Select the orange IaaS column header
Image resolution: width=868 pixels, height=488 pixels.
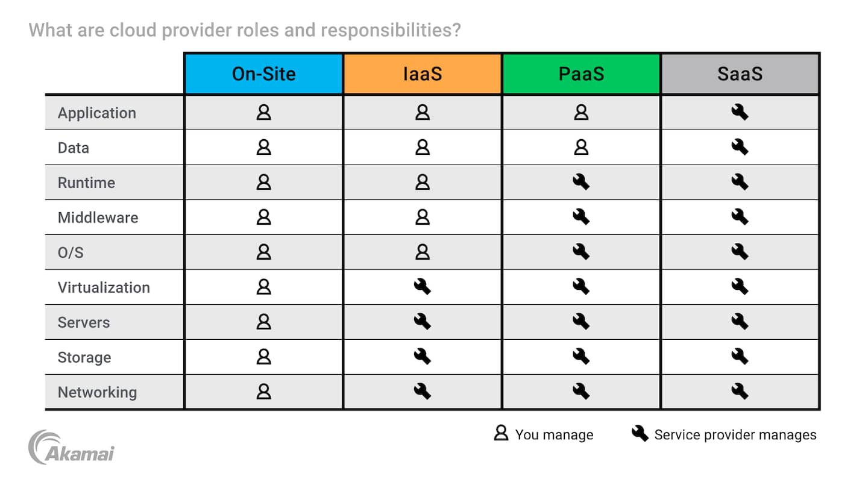423,74
